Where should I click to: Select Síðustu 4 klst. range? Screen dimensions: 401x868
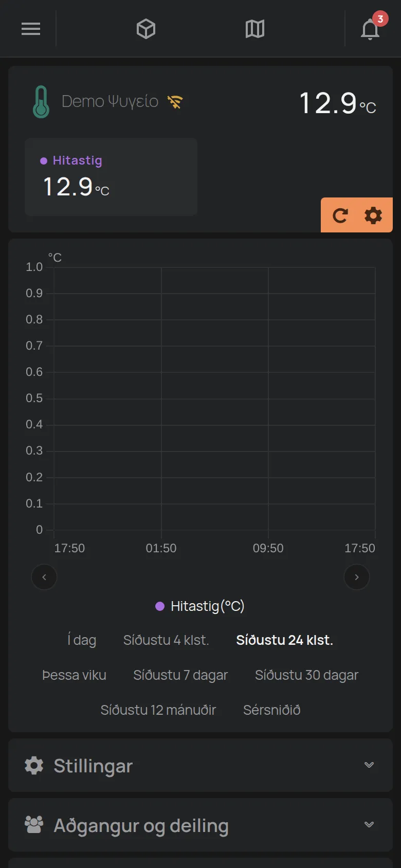(x=166, y=640)
